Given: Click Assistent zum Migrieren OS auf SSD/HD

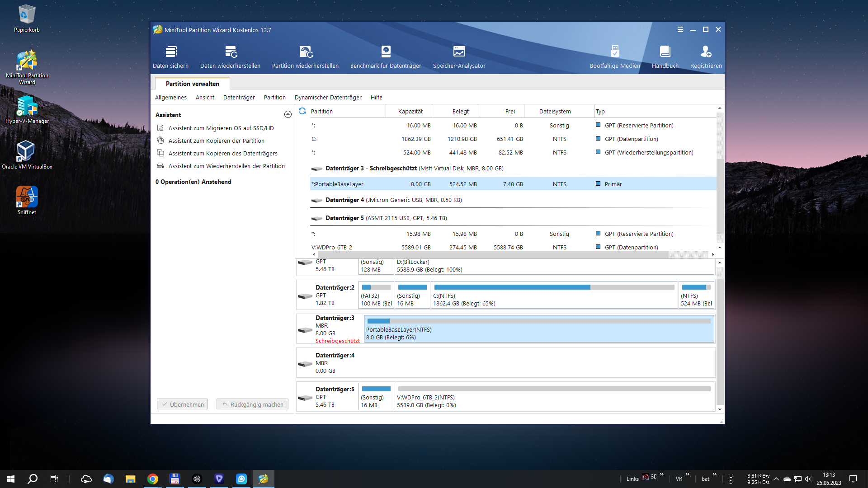Looking at the screenshot, I should 221,128.
